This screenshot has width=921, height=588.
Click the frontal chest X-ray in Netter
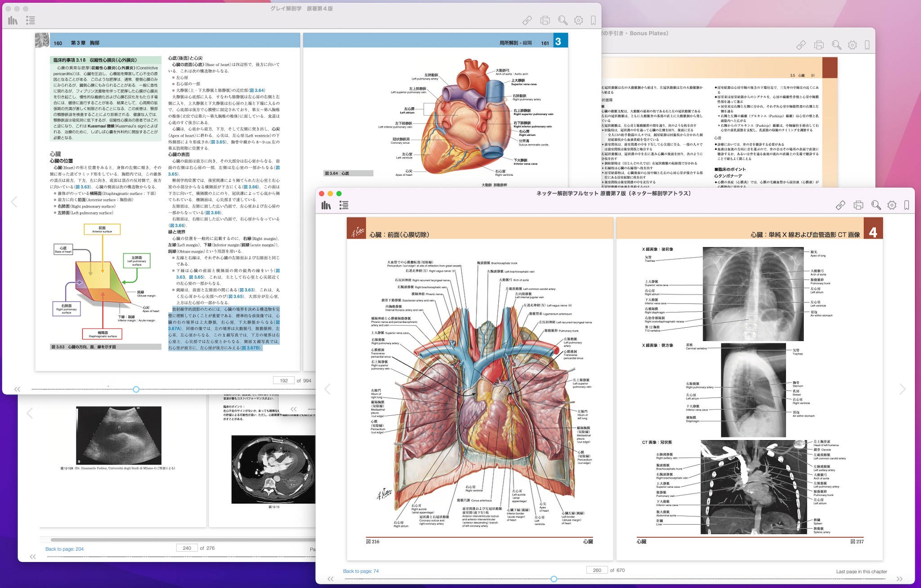coord(753,294)
